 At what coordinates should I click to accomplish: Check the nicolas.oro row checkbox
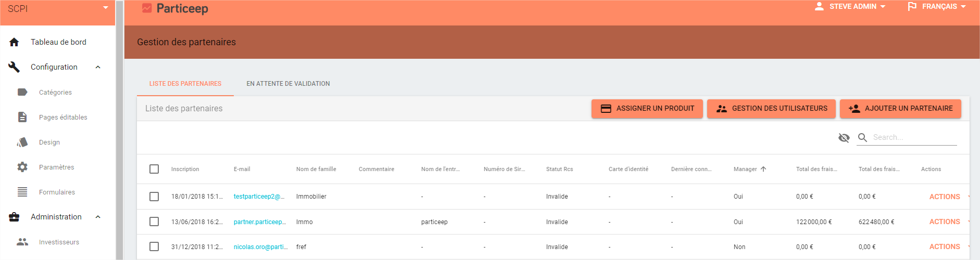(x=154, y=246)
